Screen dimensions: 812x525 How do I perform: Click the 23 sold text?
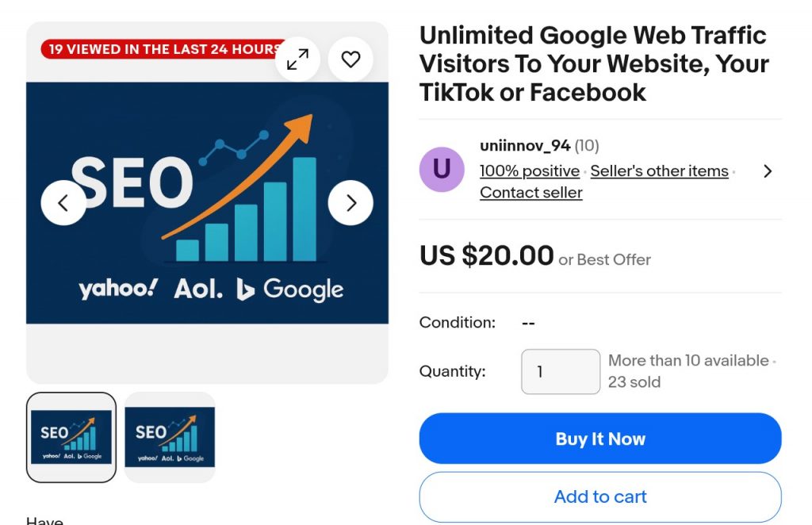(634, 382)
